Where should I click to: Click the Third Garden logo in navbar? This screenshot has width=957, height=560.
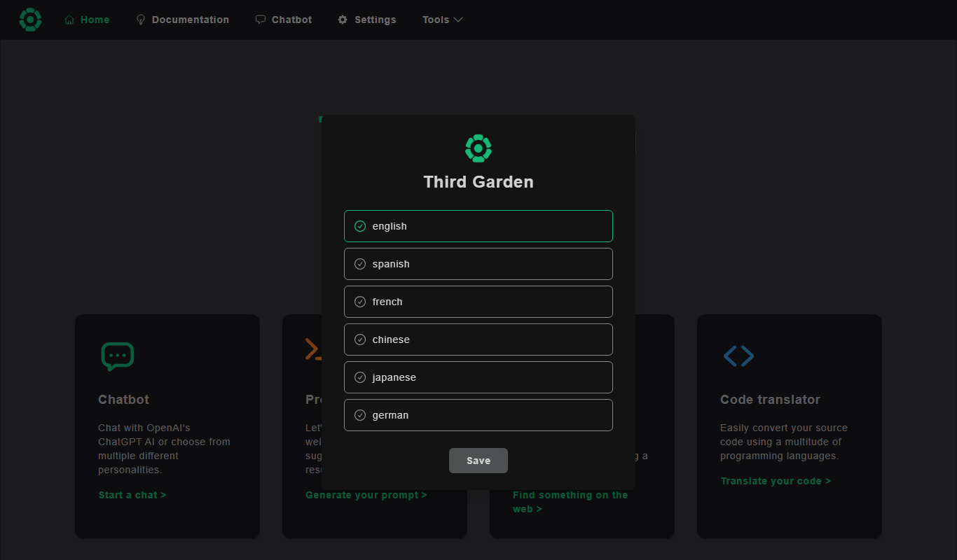pyautogui.click(x=30, y=20)
